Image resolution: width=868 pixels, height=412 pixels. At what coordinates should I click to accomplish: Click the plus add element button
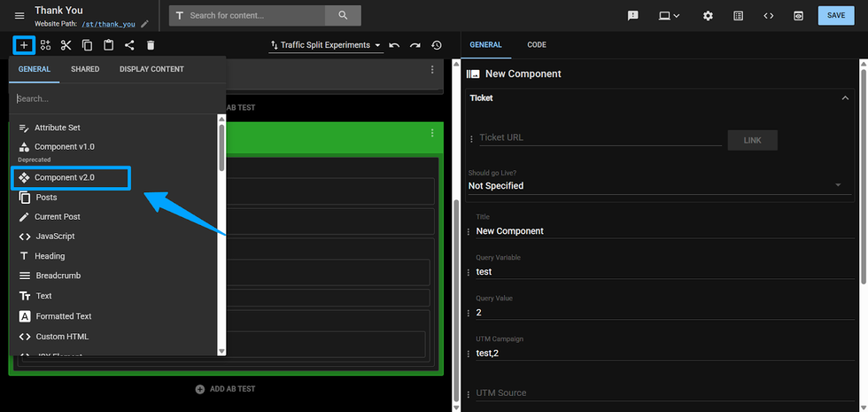click(24, 45)
